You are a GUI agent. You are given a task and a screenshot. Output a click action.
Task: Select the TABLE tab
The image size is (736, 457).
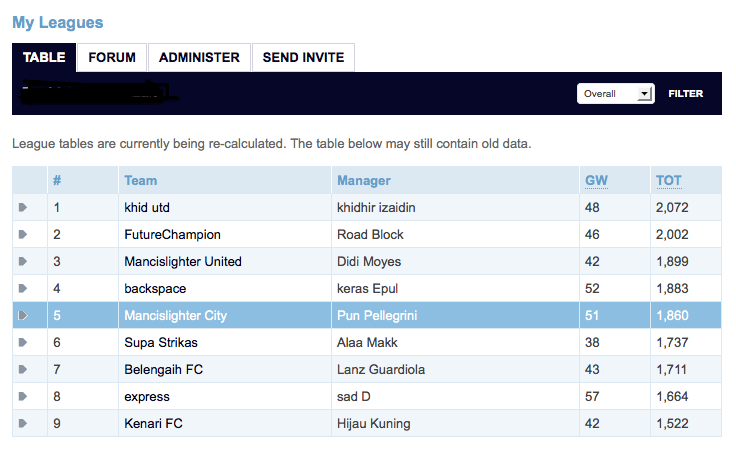44,57
